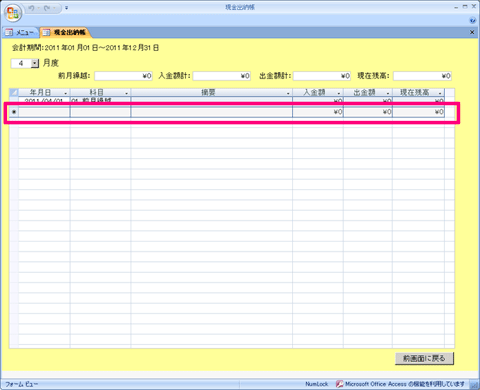Click the select-all corner of the datasheet

pyautogui.click(x=14, y=92)
